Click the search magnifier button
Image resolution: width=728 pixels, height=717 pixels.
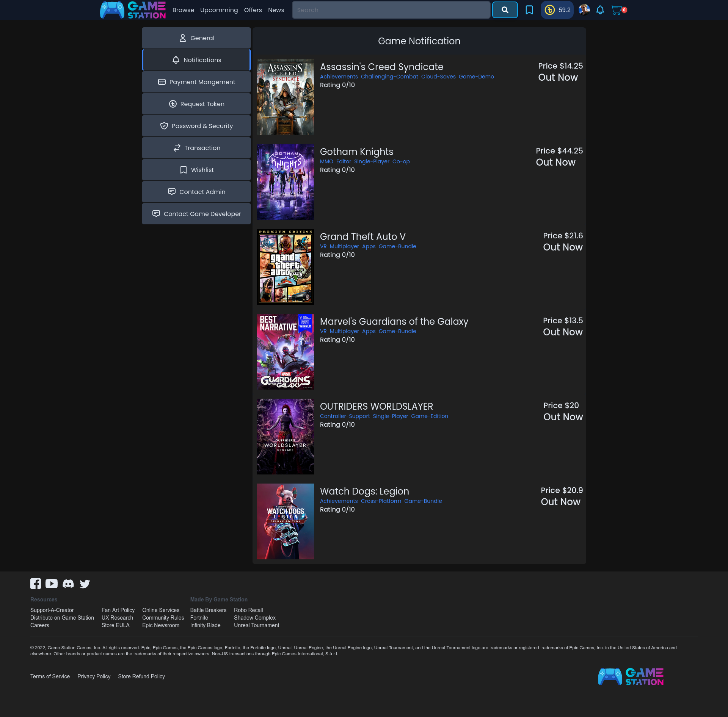tap(505, 10)
